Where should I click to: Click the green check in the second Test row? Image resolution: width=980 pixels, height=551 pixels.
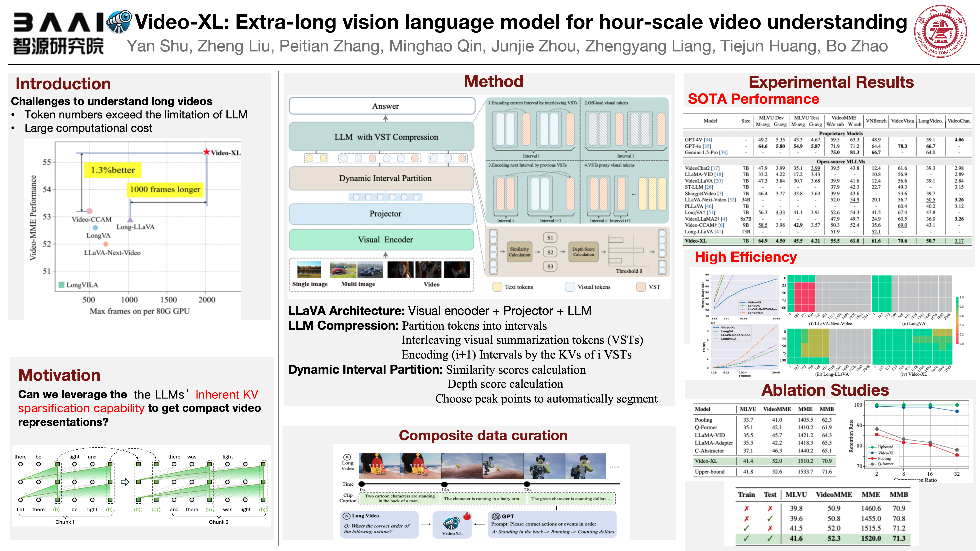pyautogui.click(x=770, y=518)
